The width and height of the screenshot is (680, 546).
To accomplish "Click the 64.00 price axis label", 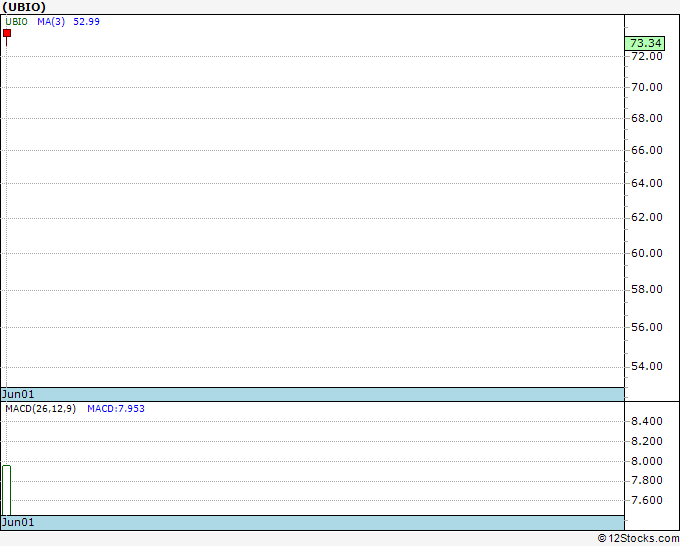I will [647, 183].
